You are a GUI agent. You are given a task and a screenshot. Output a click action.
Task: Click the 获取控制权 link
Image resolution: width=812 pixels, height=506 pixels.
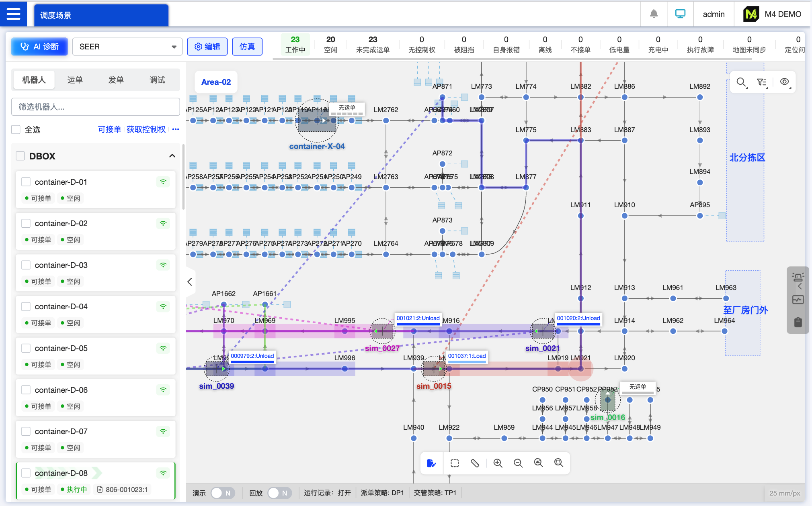[x=146, y=129]
